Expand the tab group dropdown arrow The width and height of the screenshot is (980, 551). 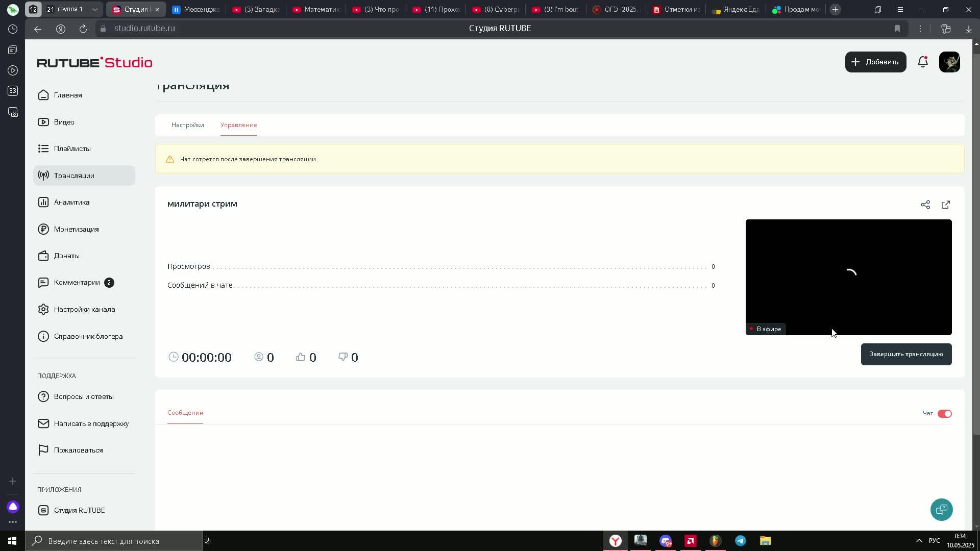[x=94, y=10]
